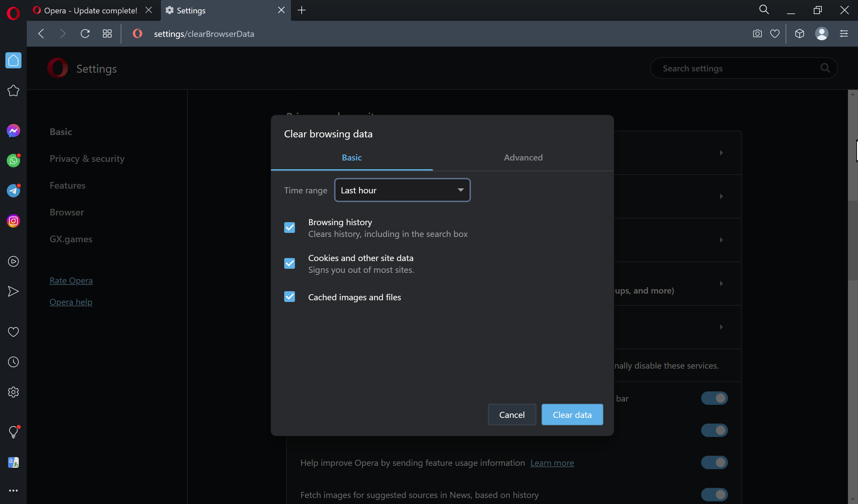Open Privacy & security settings section

pyautogui.click(x=87, y=159)
